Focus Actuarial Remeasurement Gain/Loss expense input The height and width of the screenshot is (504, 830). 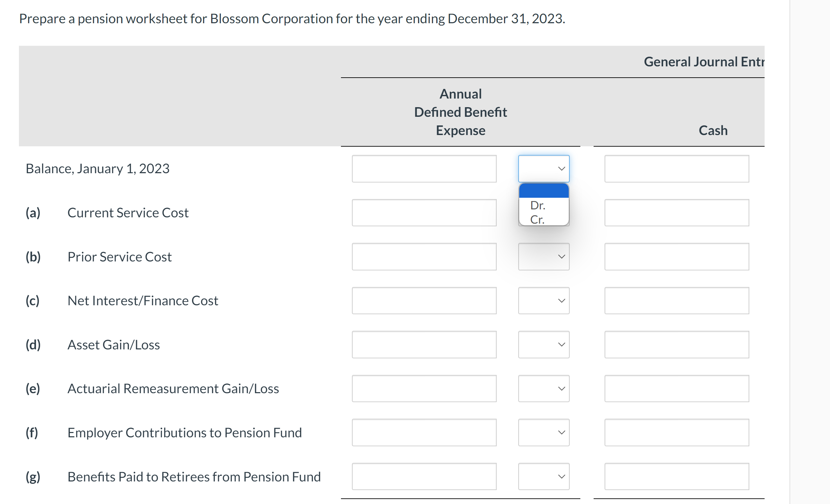424,388
